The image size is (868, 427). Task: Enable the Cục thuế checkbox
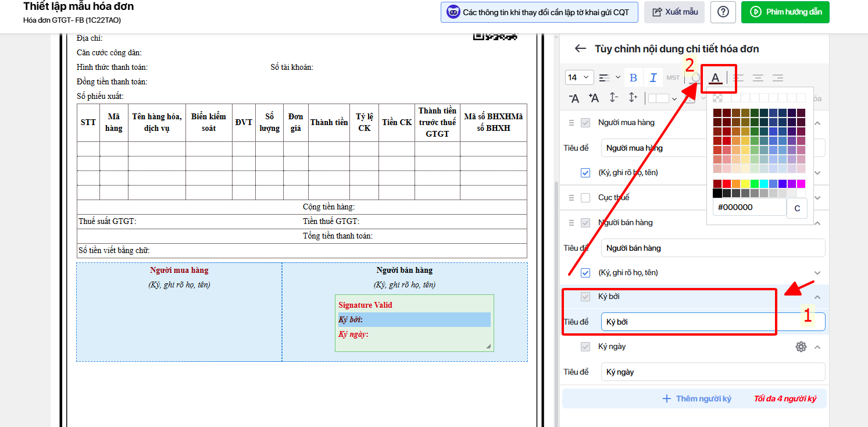(x=585, y=198)
